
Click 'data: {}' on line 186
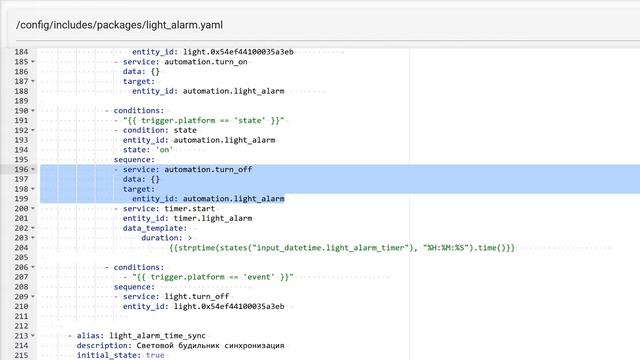tap(141, 71)
